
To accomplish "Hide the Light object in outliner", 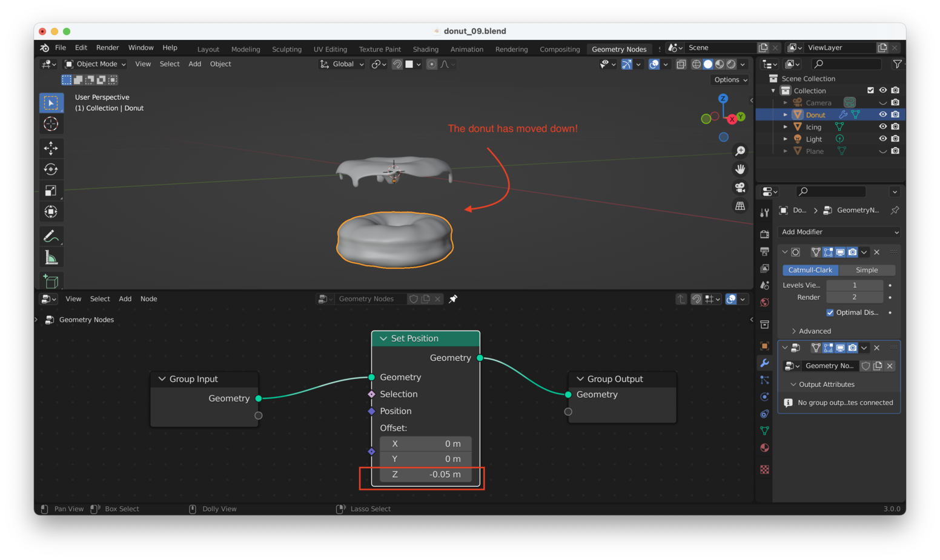I will click(x=882, y=139).
